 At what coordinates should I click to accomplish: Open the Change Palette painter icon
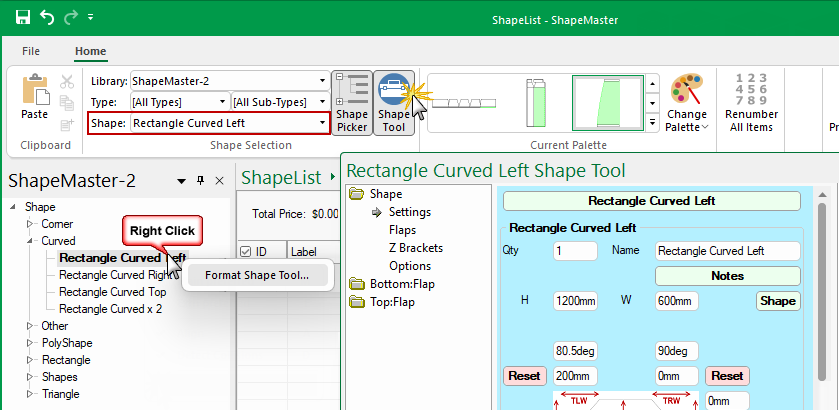(x=686, y=102)
